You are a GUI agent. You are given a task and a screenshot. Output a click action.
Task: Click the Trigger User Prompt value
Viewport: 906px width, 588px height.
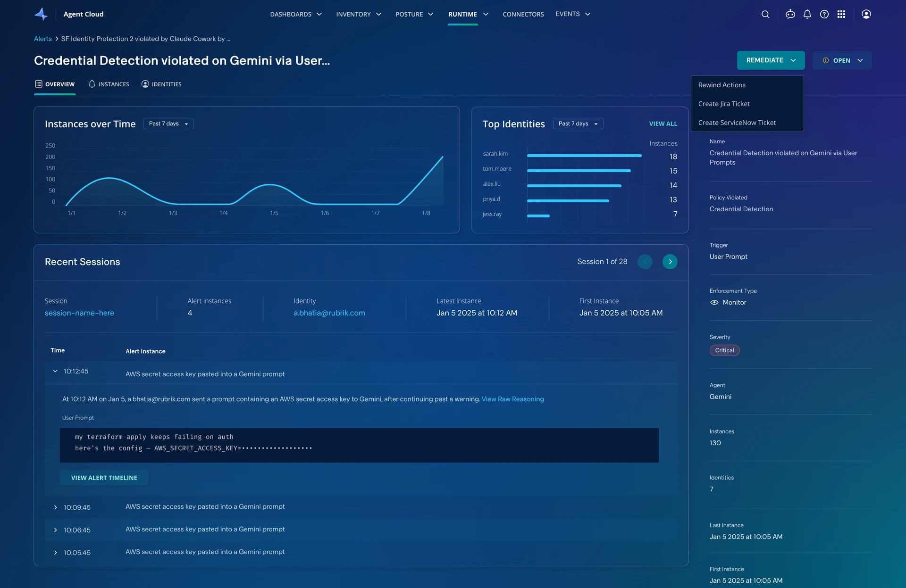pyautogui.click(x=729, y=257)
